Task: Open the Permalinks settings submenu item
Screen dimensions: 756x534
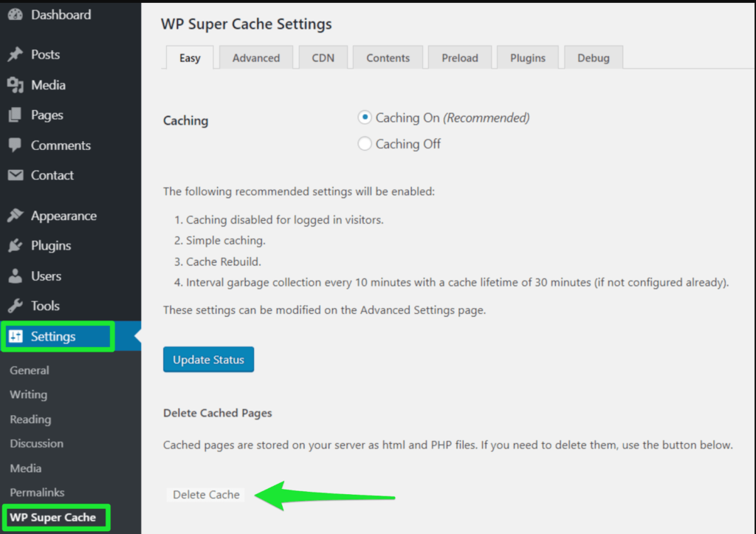Action: (37, 493)
